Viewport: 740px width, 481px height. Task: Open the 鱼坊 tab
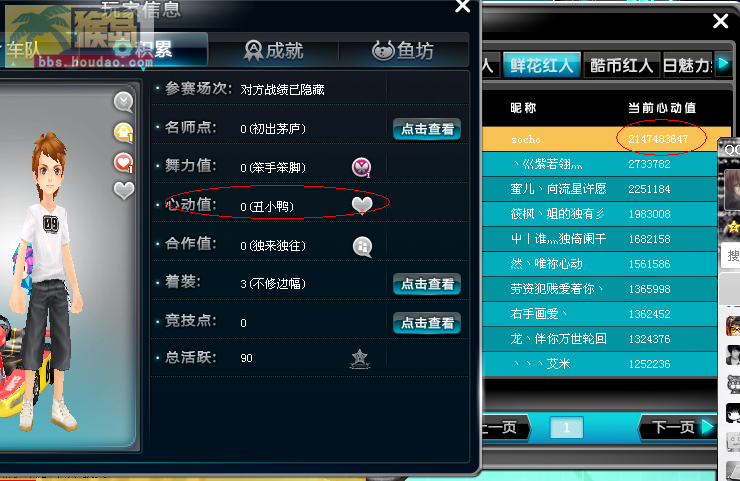tap(404, 50)
